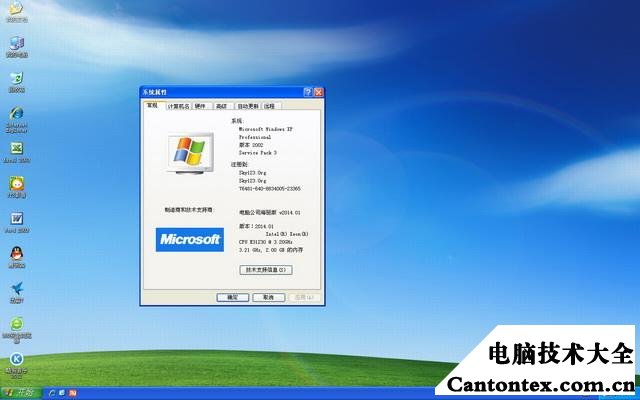Click the 技术支持信息(S) support information button
The image size is (640, 400).
[x=266, y=270]
